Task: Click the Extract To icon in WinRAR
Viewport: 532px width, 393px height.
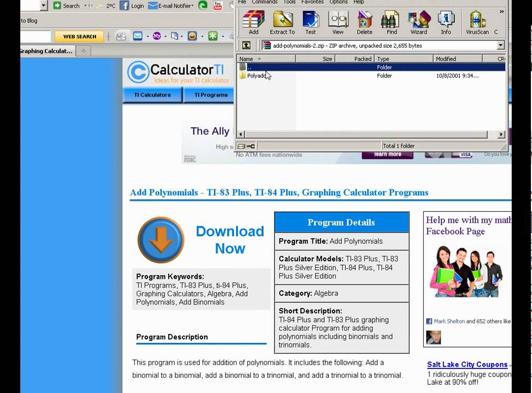Action: click(282, 22)
